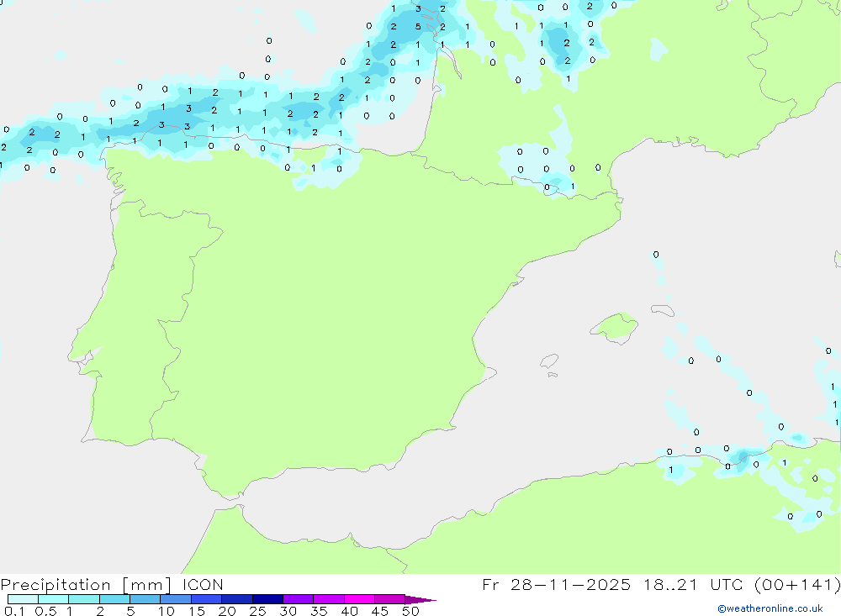Click the 'Precipitation [mm]' title text
This screenshot has height=616, width=841.
(86, 584)
